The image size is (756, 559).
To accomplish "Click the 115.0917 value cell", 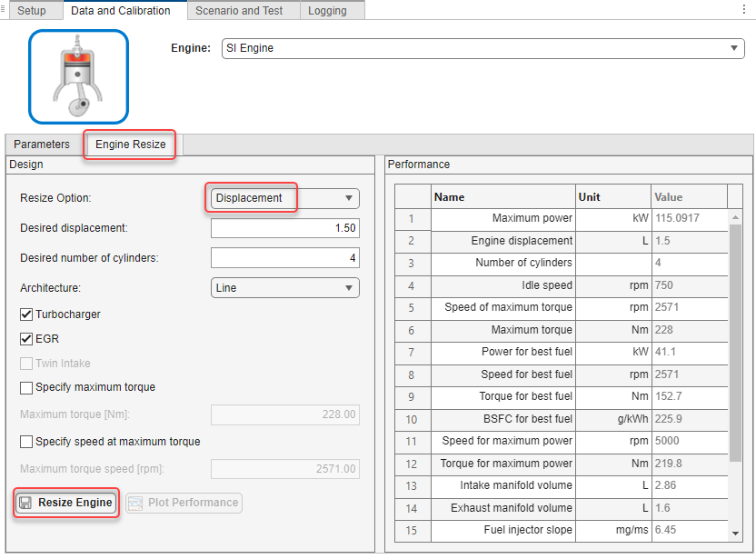I will click(x=689, y=218).
